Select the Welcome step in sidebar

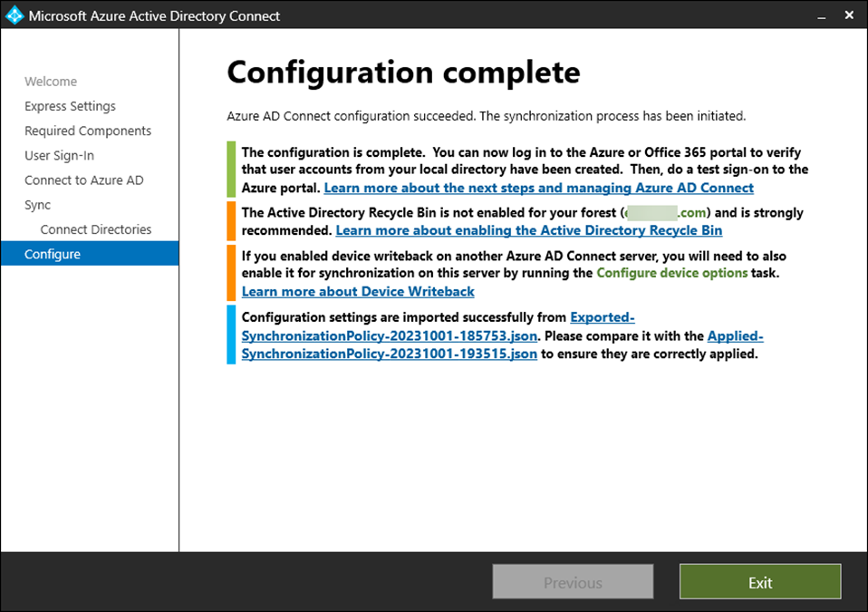tap(51, 81)
